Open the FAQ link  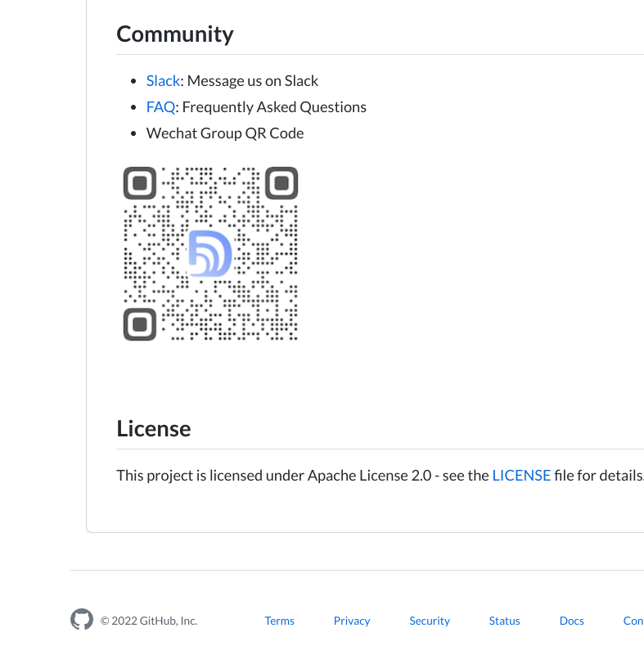click(160, 107)
